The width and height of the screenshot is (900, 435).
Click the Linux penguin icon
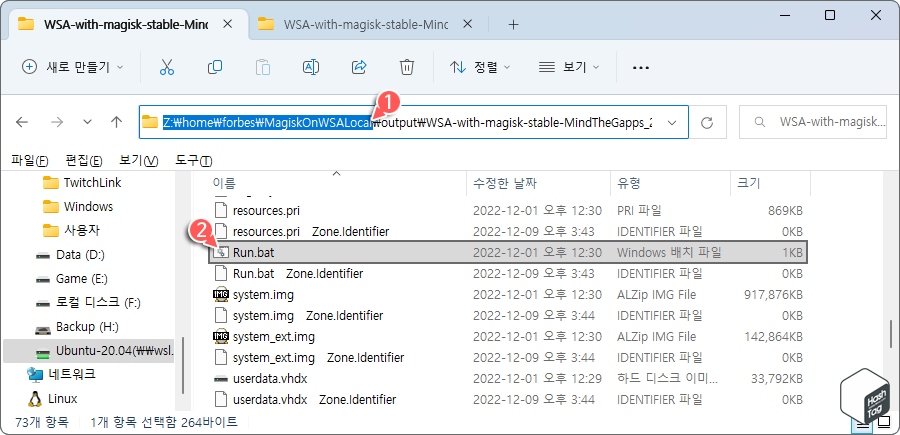point(36,398)
